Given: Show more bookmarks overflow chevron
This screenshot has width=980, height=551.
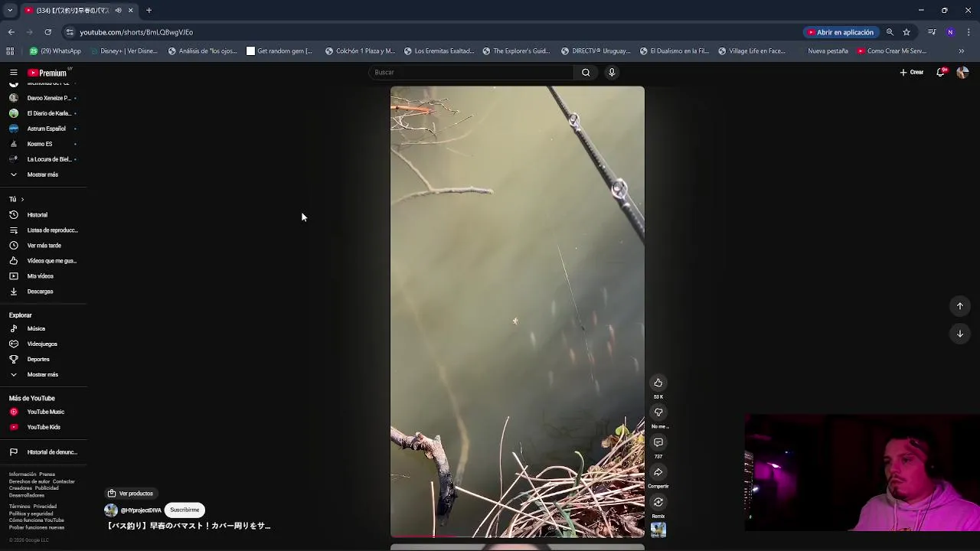Looking at the screenshot, I should click(x=962, y=51).
